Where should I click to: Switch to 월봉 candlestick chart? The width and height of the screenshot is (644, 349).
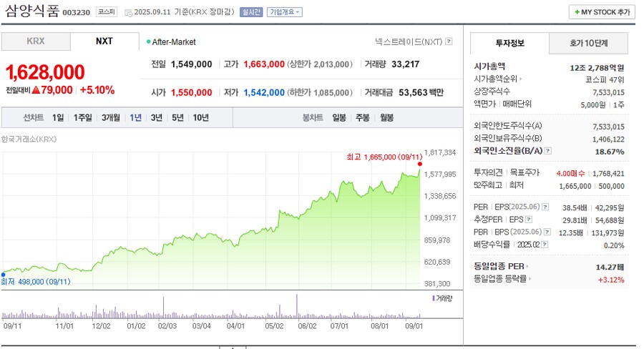click(387, 118)
